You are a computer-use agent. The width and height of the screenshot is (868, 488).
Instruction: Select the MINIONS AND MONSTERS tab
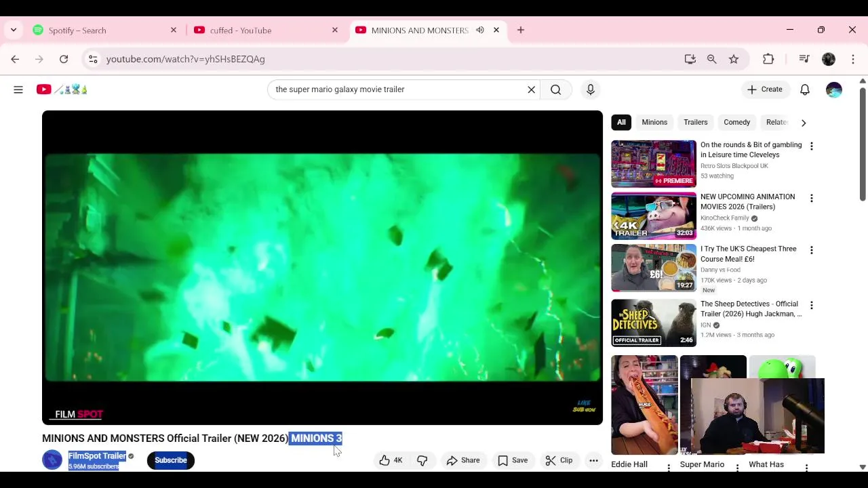427,30
